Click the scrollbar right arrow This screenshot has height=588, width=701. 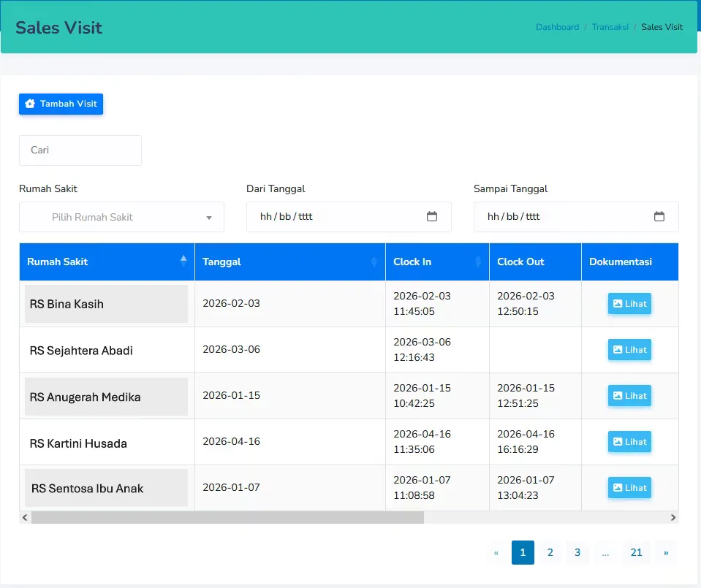point(673,517)
